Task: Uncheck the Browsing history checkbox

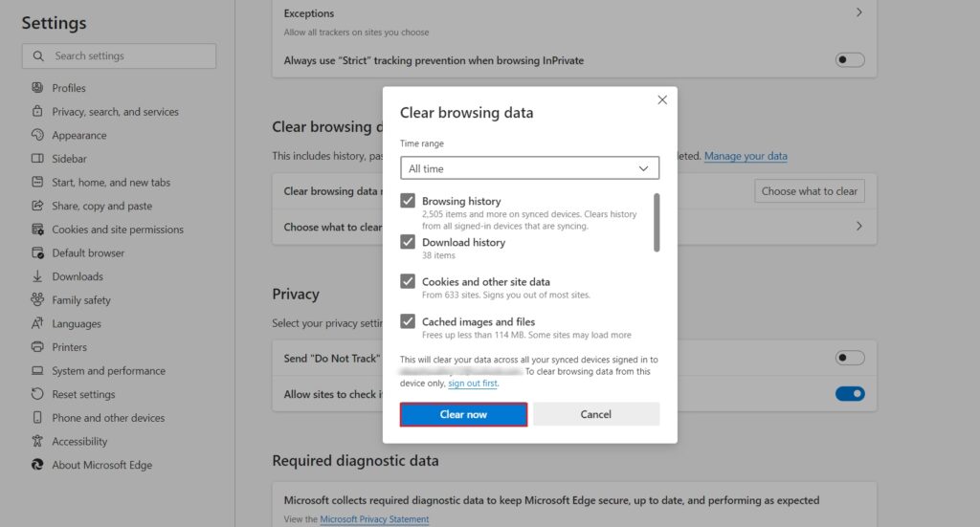Action: tap(408, 201)
